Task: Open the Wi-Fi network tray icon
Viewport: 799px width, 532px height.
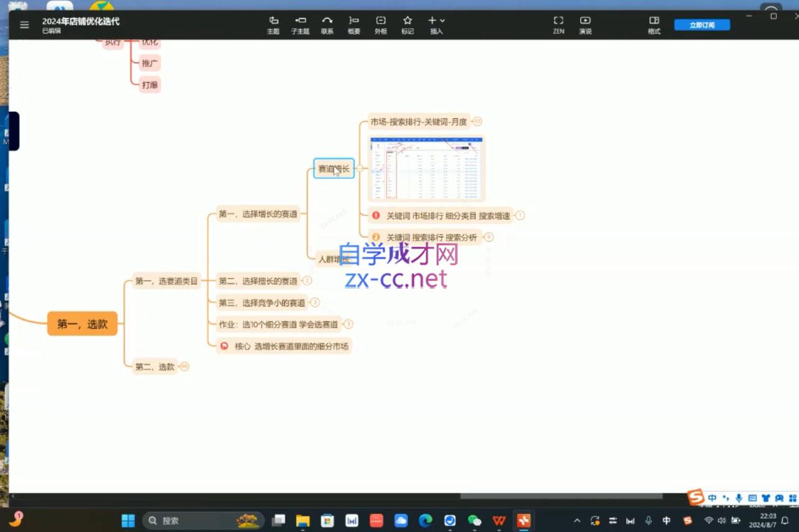Action: point(709,521)
